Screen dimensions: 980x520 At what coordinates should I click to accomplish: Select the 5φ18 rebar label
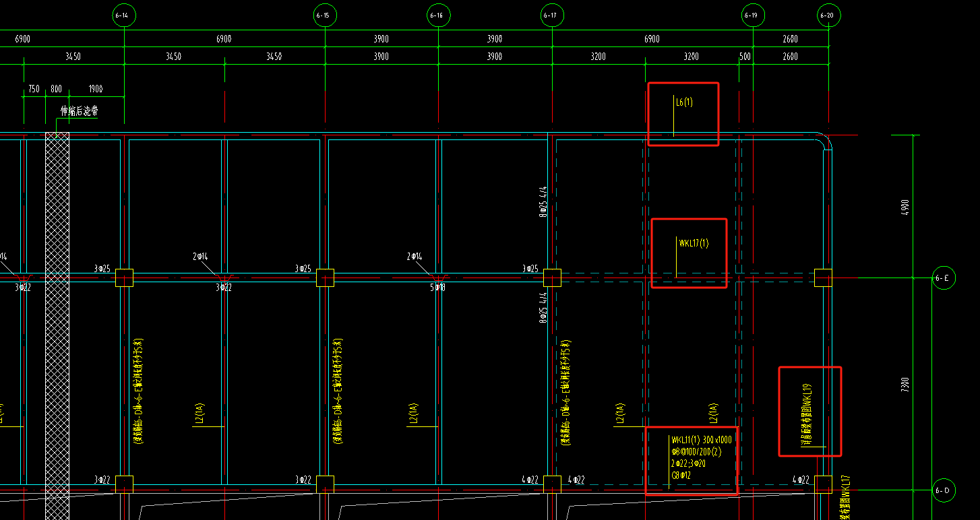click(438, 288)
